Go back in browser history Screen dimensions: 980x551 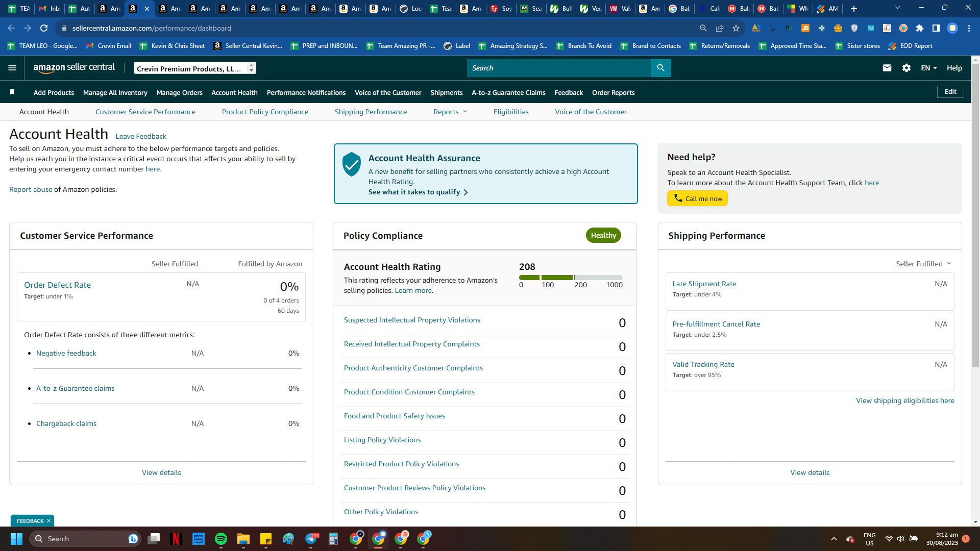pos(11,28)
